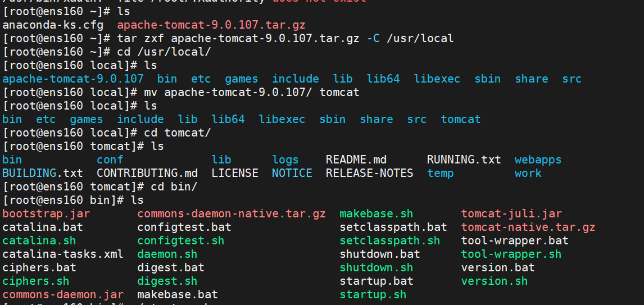644x305 pixels.
Task: Click the red tomcat-juli.jar file name
Action: click(511, 214)
